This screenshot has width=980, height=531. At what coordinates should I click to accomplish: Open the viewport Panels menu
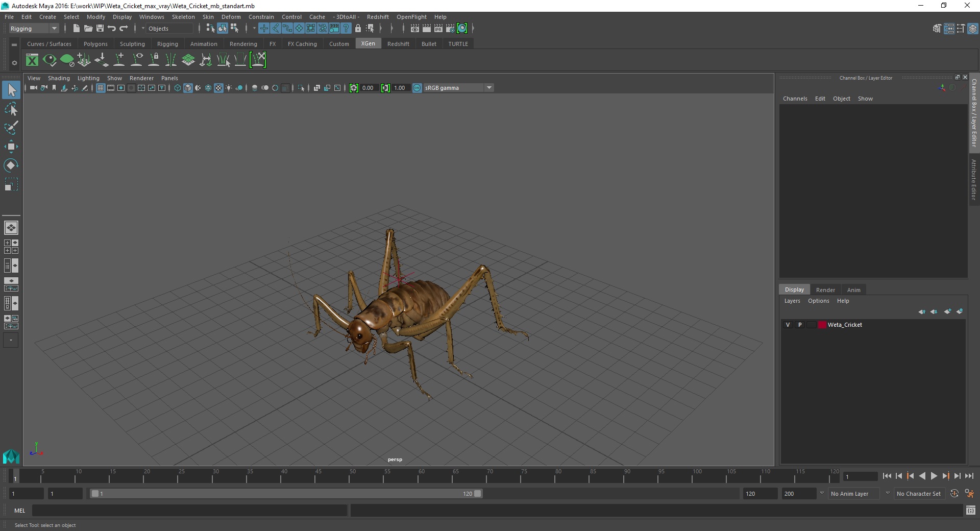[x=169, y=78]
